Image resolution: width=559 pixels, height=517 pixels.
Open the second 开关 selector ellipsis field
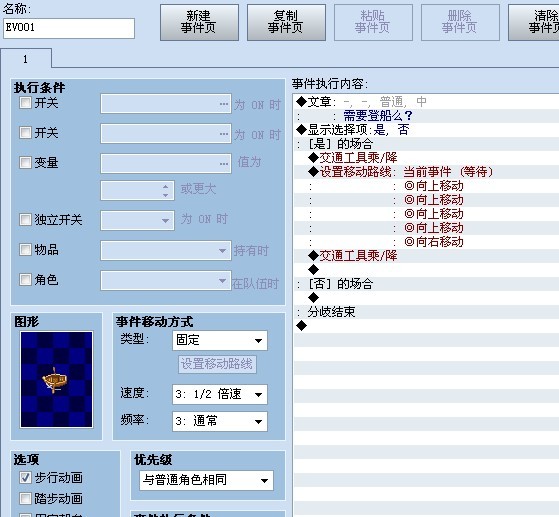pos(166,134)
